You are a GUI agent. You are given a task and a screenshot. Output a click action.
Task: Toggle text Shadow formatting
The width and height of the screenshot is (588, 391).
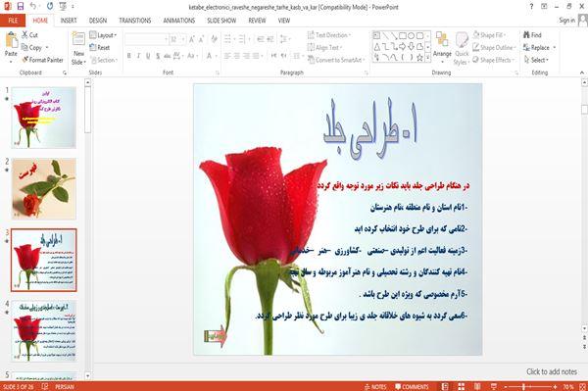coord(158,56)
